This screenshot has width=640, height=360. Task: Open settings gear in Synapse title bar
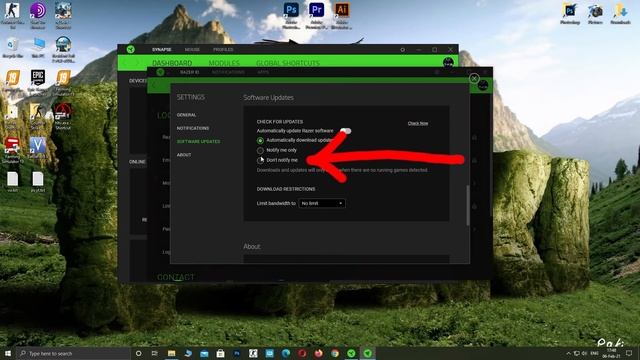[x=402, y=49]
